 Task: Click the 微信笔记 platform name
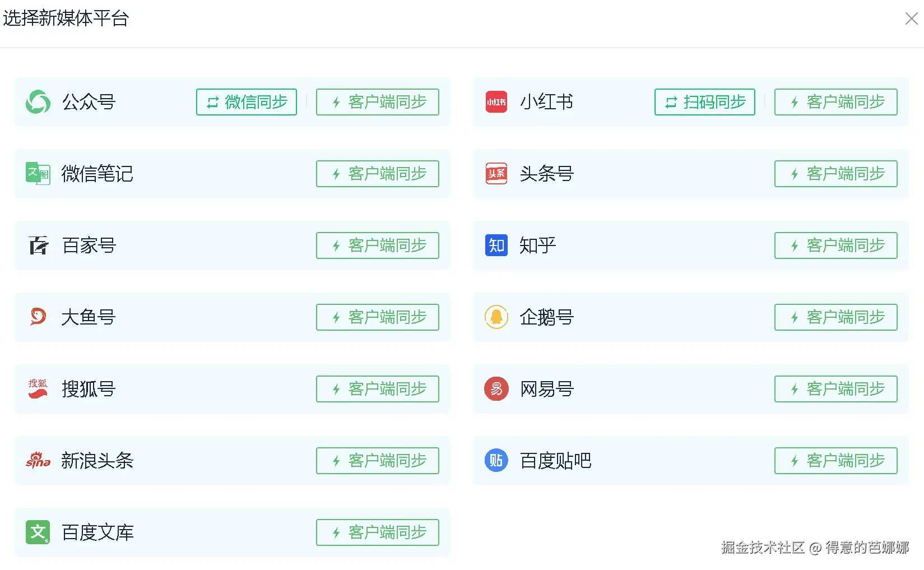[x=97, y=174]
